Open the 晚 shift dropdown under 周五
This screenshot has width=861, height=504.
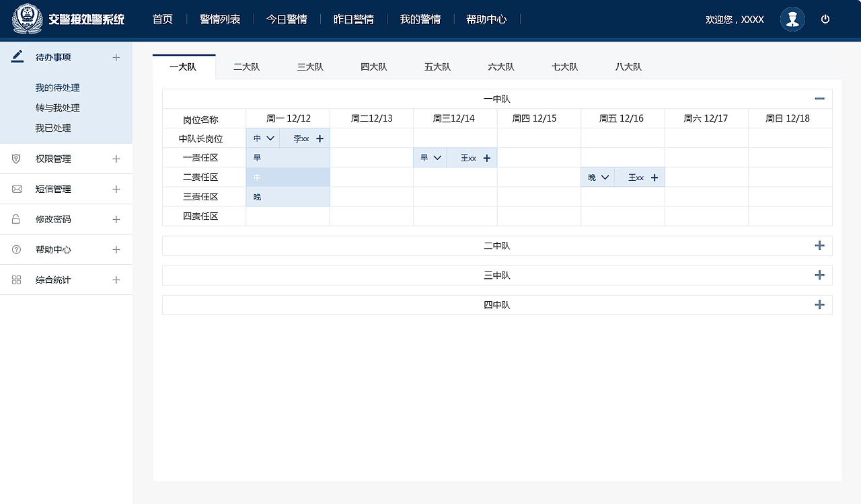(597, 177)
